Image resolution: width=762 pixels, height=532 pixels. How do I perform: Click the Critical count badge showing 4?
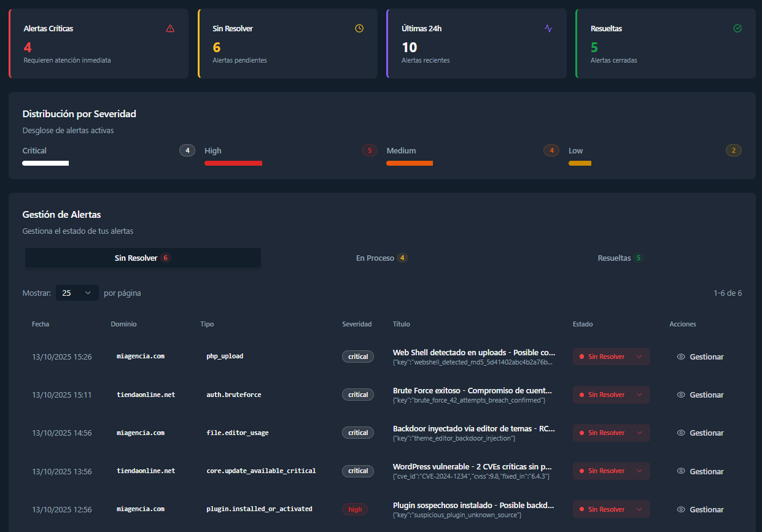point(187,150)
